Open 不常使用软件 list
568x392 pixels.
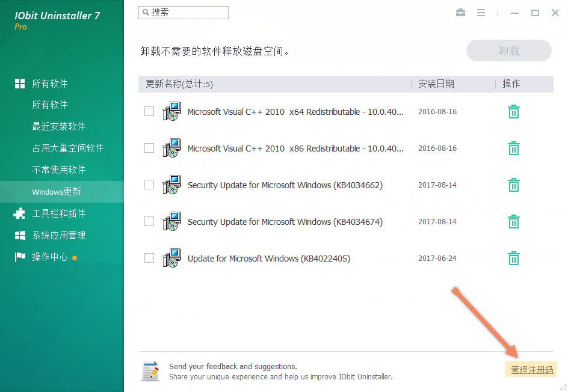[59, 170]
